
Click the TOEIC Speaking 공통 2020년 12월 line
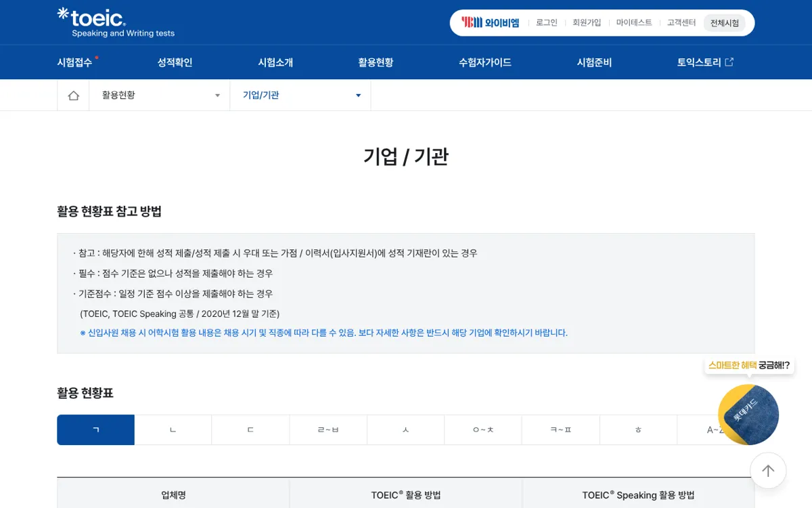[x=179, y=314]
